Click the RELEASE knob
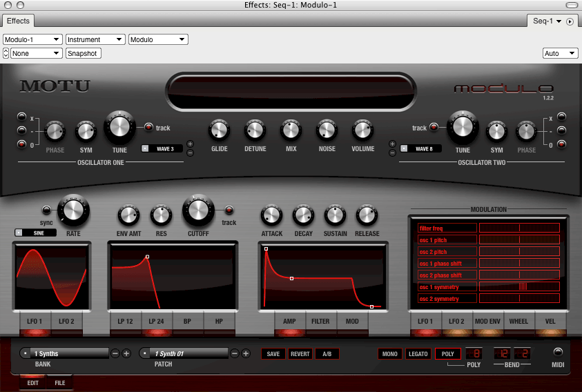 [x=367, y=215]
